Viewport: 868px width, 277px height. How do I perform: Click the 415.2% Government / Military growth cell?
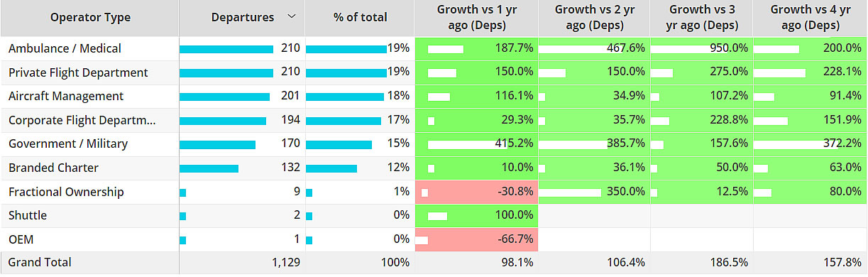click(476, 144)
